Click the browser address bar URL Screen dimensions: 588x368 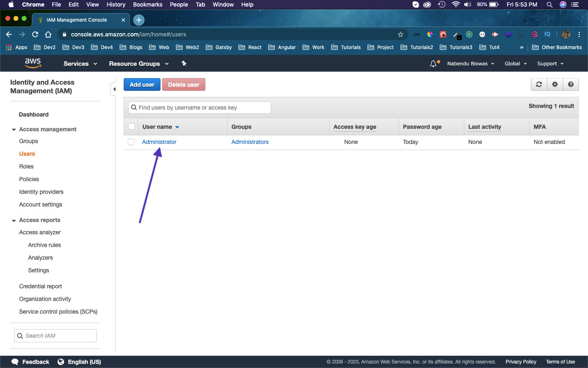point(129,34)
